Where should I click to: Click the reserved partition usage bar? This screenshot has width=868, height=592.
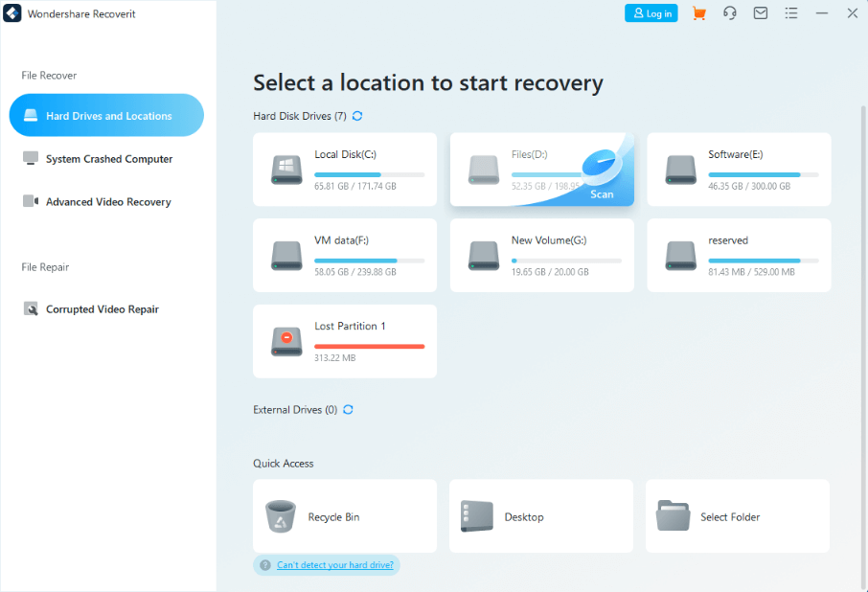[x=764, y=261]
